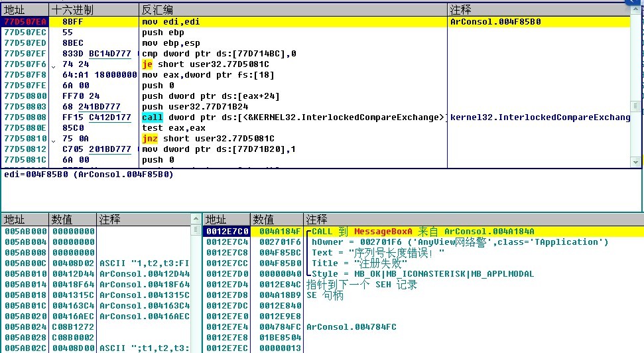
Task: Select address 77D50808 in disassembly
Action: [25, 117]
